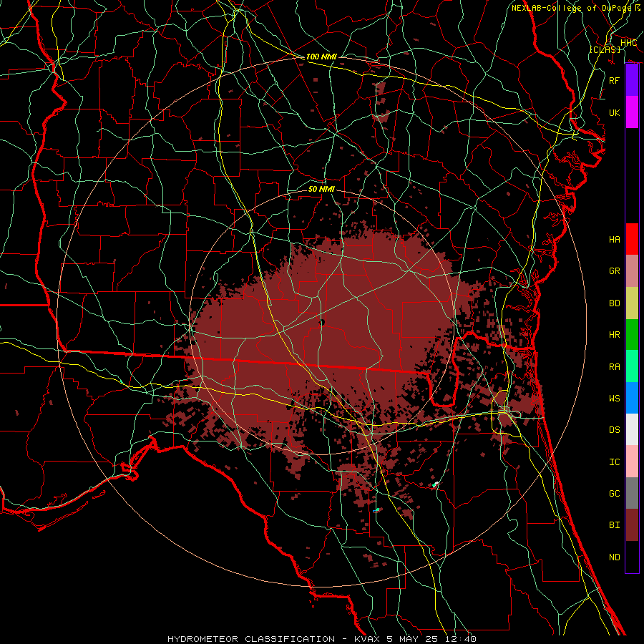Click the RF purple legend swatch

[x=632, y=80]
